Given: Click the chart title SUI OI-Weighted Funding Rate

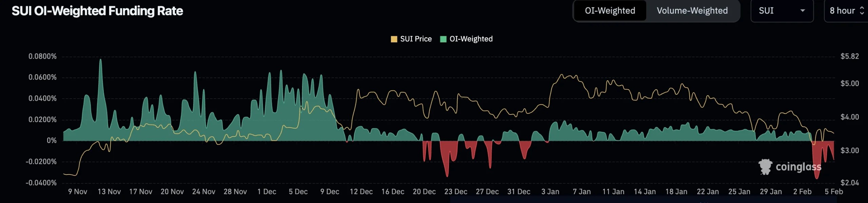Looking at the screenshot, I should tap(97, 11).
